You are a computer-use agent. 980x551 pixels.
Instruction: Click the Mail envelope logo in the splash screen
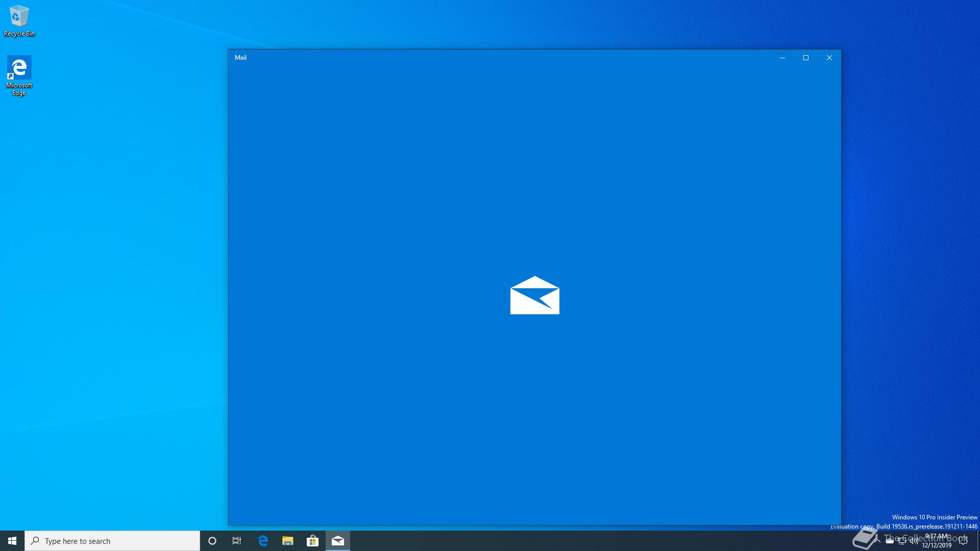tap(534, 295)
